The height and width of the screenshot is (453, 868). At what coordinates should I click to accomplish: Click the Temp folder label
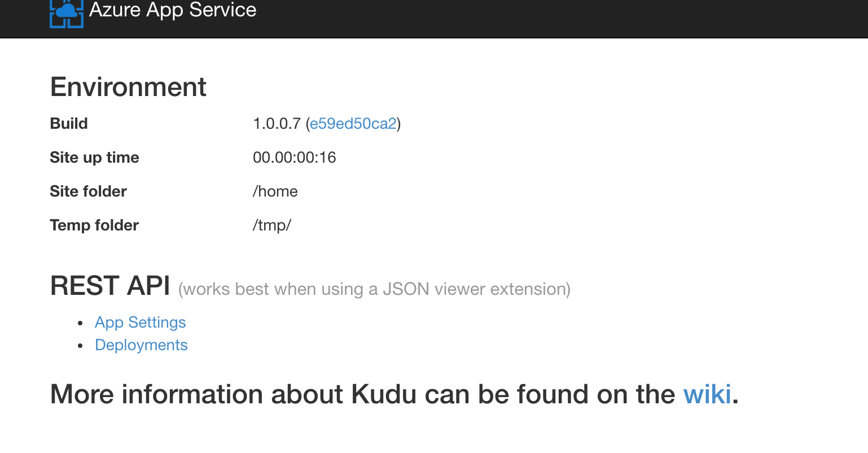(x=94, y=225)
